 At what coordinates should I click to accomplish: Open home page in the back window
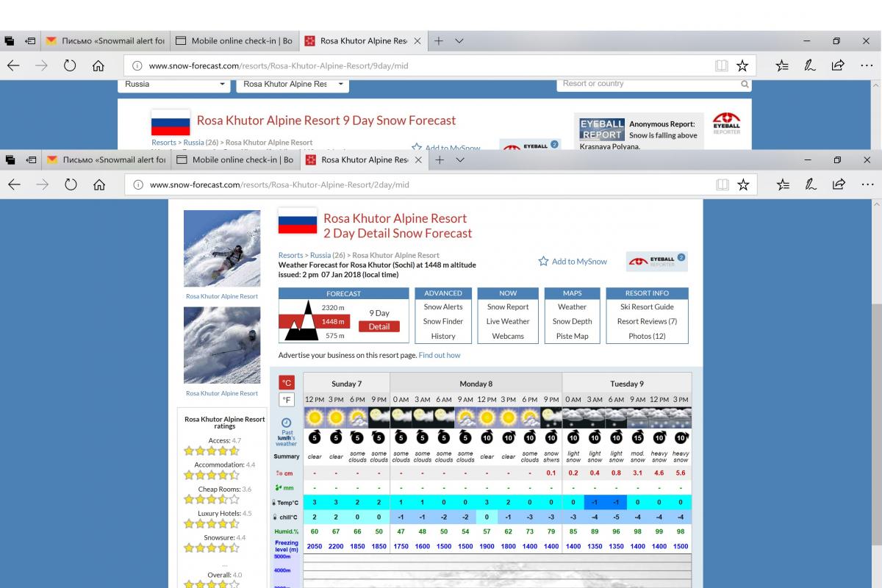click(x=98, y=65)
